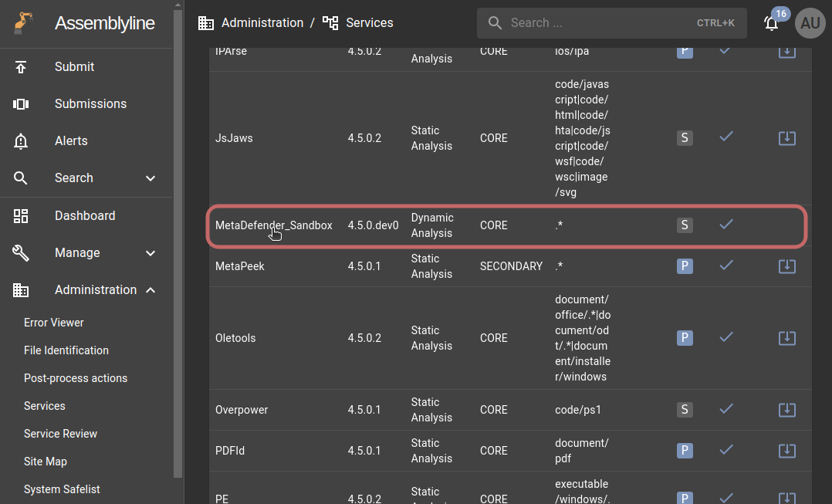Click the P badge in the PDFId row
832x504 pixels.
685,451
